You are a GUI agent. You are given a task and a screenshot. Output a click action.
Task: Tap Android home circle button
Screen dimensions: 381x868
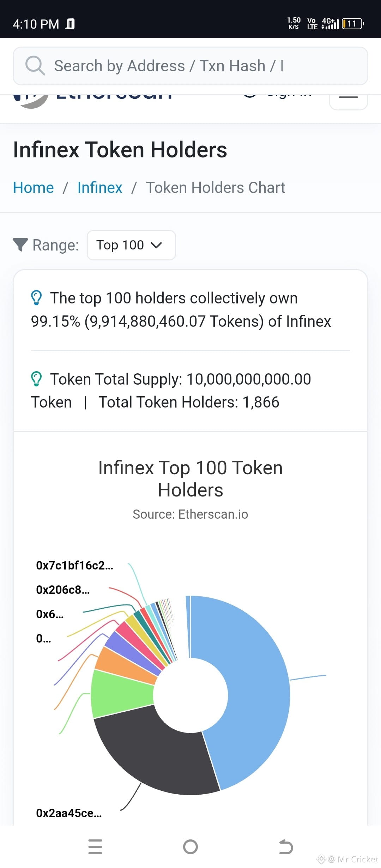click(x=190, y=846)
